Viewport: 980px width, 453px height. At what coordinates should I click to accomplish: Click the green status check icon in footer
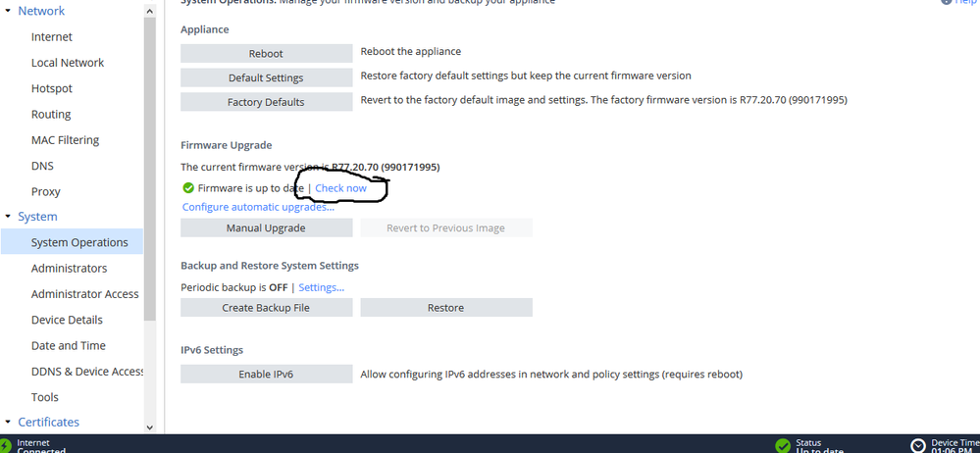782,445
